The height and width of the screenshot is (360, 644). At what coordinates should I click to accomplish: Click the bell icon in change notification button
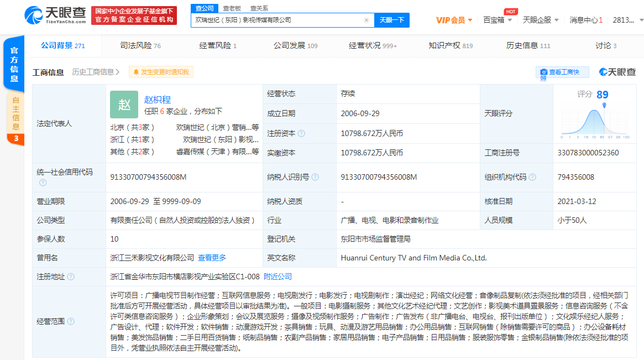click(136, 72)
